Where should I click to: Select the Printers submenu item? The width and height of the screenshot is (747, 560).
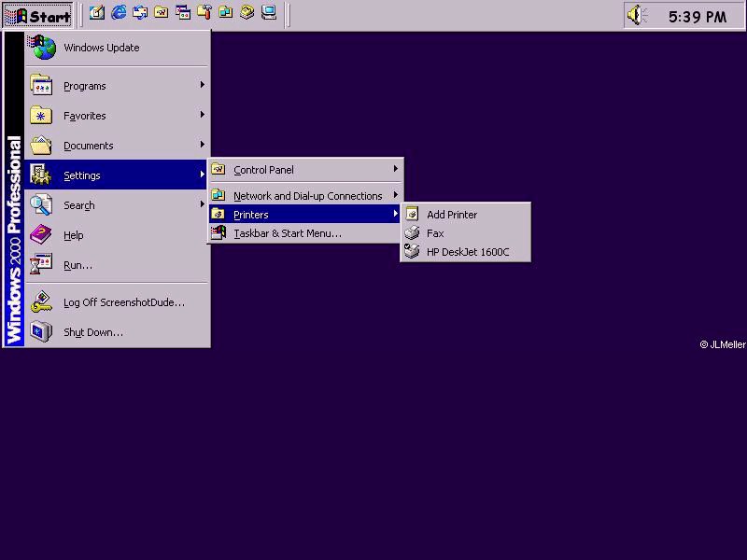click(x=305, y=215)
